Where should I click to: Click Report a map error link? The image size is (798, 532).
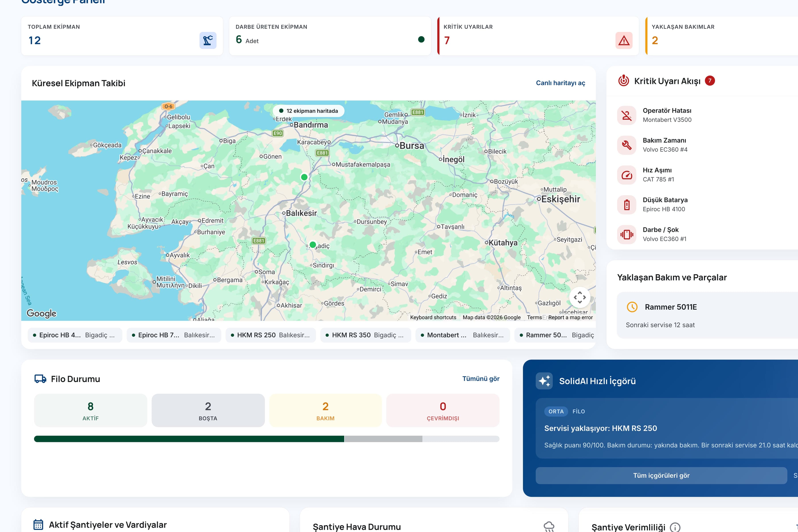click(571, 318)
